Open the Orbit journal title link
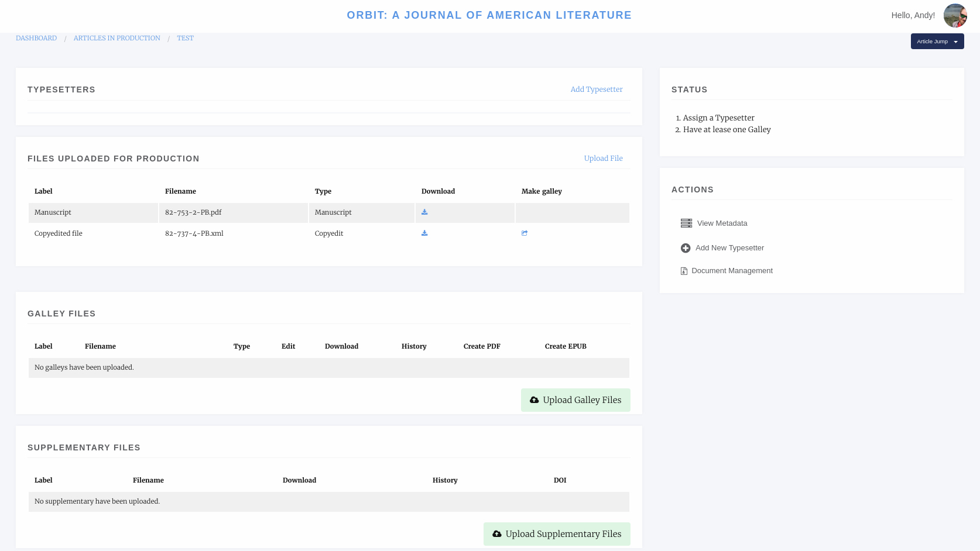980x551 pixels. (x=489, y=15)
